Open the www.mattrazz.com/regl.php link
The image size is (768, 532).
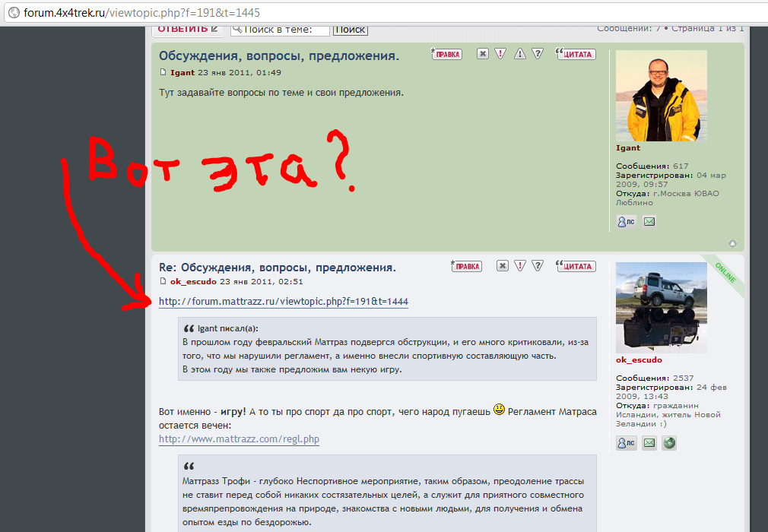click(239, 439)
